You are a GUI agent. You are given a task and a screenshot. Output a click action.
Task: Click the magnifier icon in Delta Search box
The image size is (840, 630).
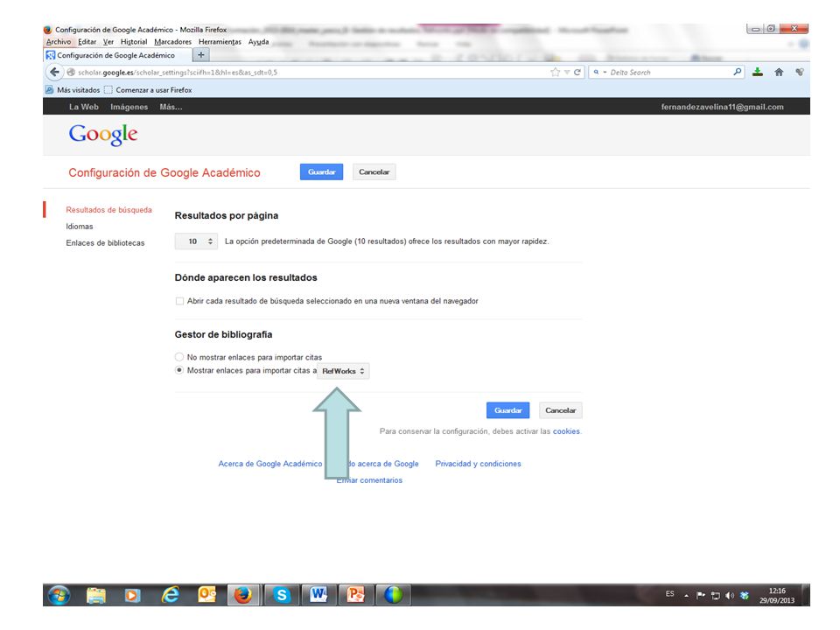point(737,72)
